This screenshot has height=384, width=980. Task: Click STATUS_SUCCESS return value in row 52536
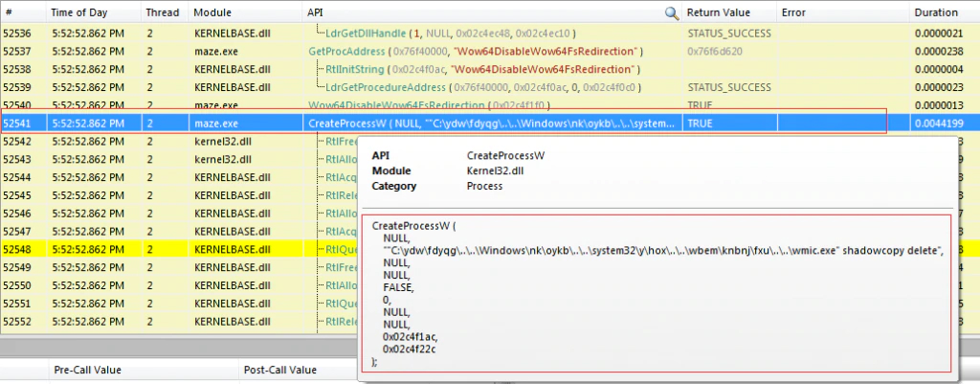tap(728, 34)
